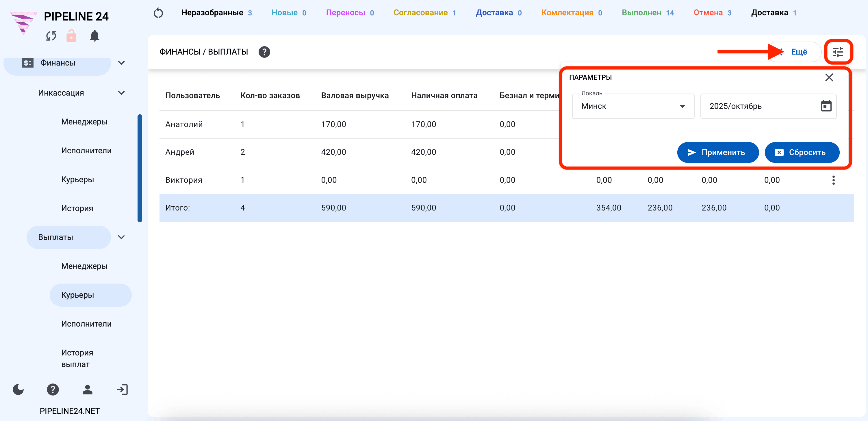The image size is (868, 421).
Task: Click the refresh icon beside Неразобранные
Action: click(158, 13)
